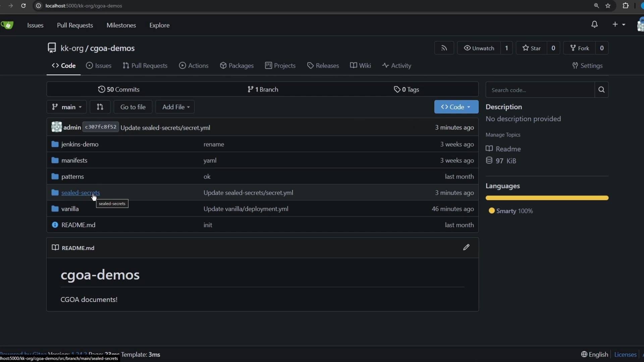Viewport: 644px width, 362px height.
Task: Edit README.md with pencil icon
Action: 466,247
